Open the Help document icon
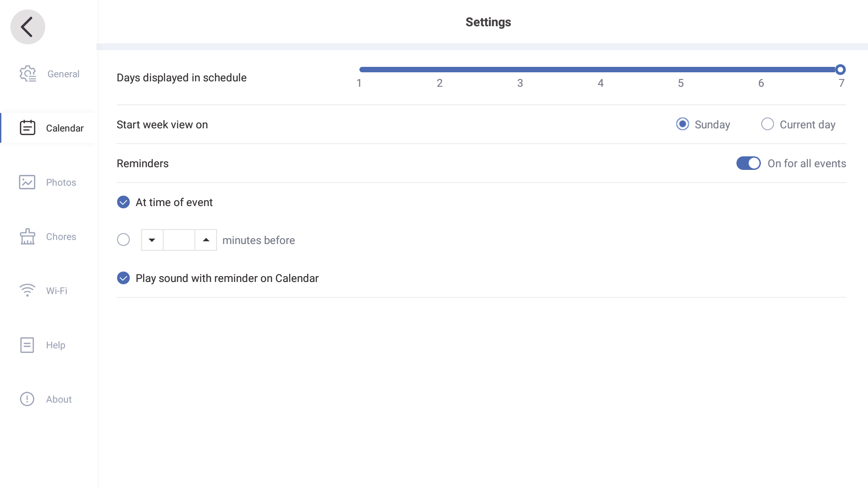 pyautogui.click(x=27, y=345)
